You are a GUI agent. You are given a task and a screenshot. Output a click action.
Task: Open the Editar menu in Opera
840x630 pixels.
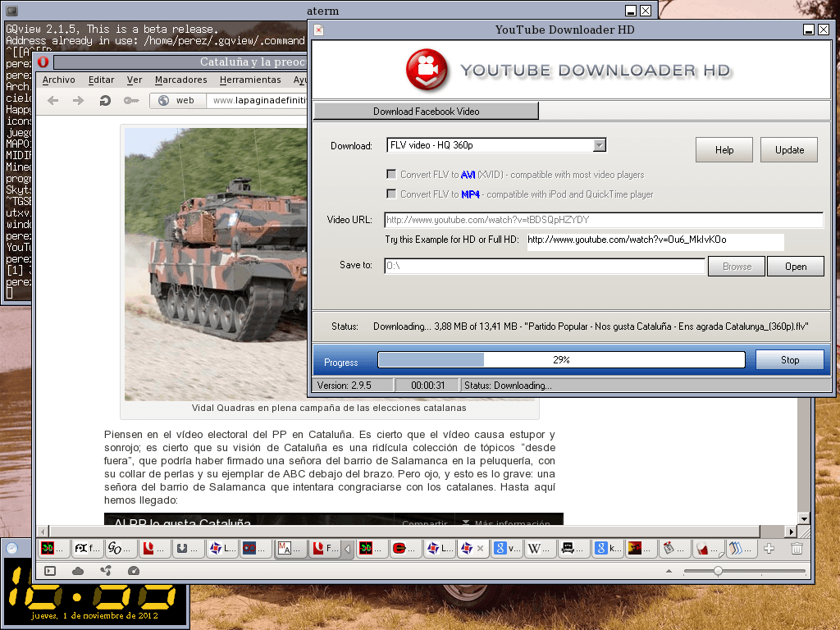[x=101, y=80]
